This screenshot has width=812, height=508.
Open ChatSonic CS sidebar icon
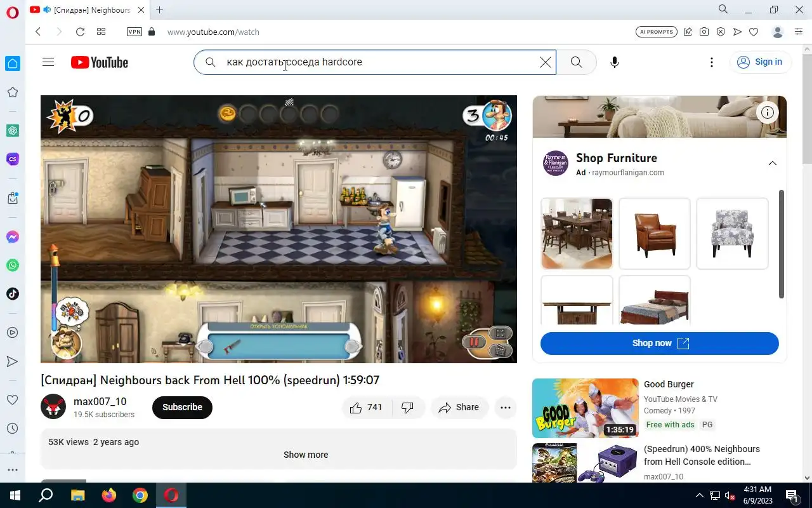[12, 159]
